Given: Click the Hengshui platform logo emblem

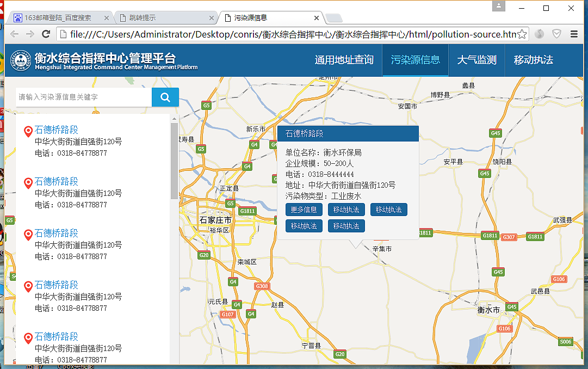Looking at the screenshot, I should tap(21, 60).
